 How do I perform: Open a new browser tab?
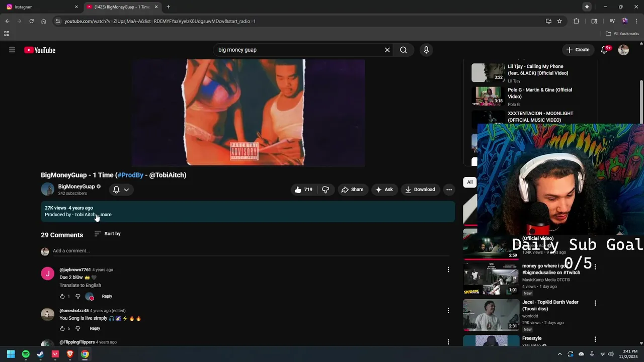(168, 7)
